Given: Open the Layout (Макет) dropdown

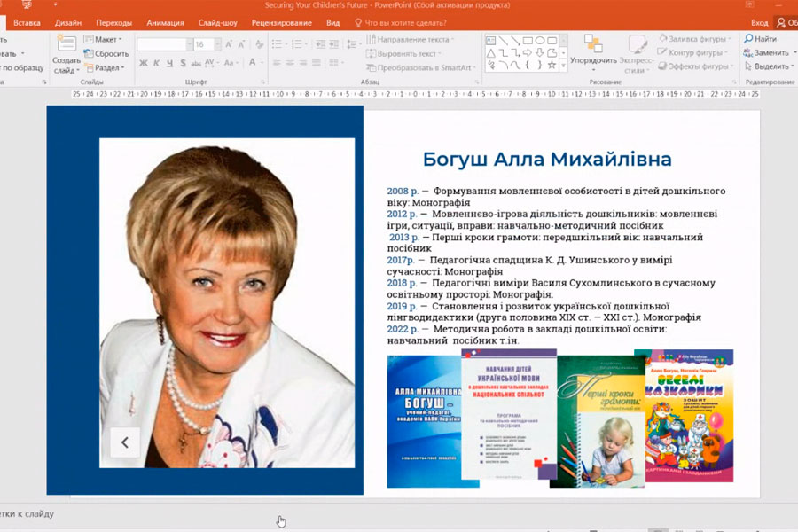Looking at the screenshot, I should click(106, 39).
